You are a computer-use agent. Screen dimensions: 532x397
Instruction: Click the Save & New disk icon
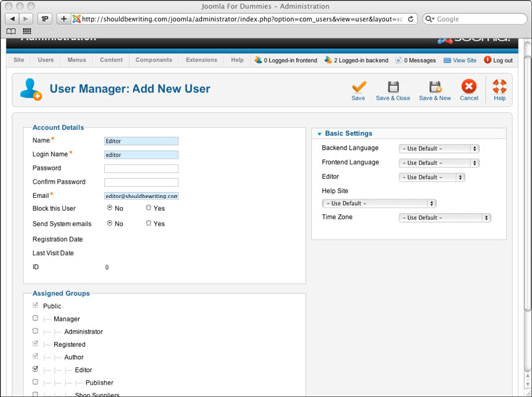435,86
